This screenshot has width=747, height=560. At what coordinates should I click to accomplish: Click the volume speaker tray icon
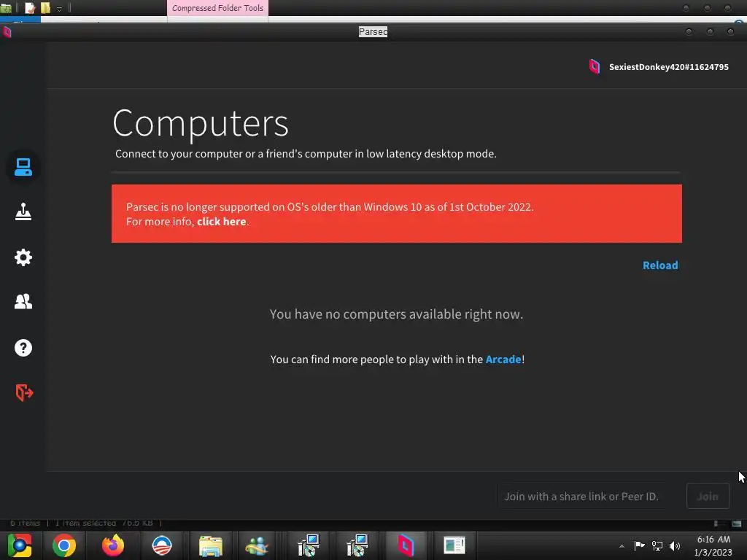click(675, 545)
